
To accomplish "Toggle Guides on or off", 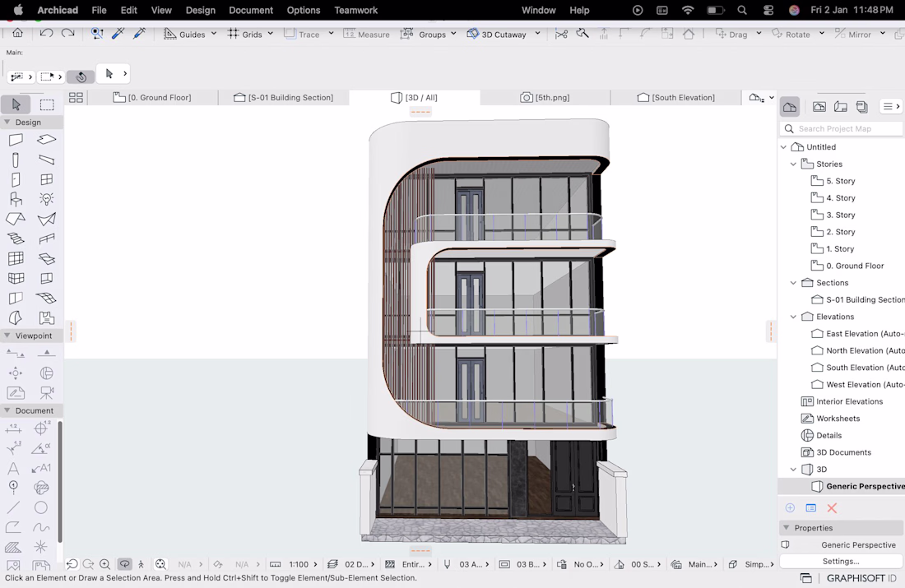I will point(184,34).
